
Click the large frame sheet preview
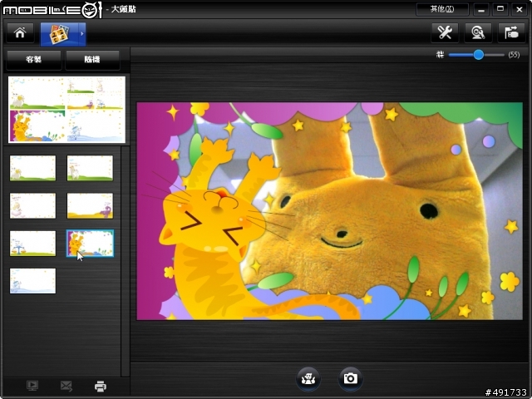click(66, 109)
